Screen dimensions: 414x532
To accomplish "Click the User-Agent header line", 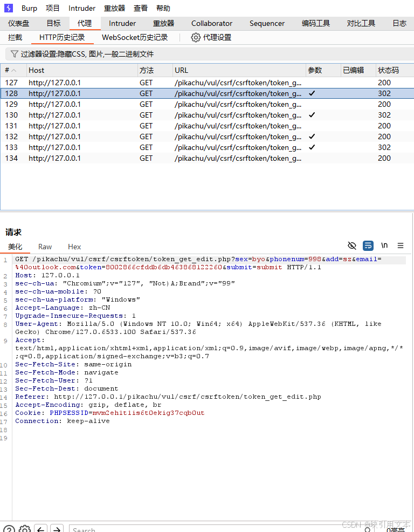I will (x=198, y=328).
